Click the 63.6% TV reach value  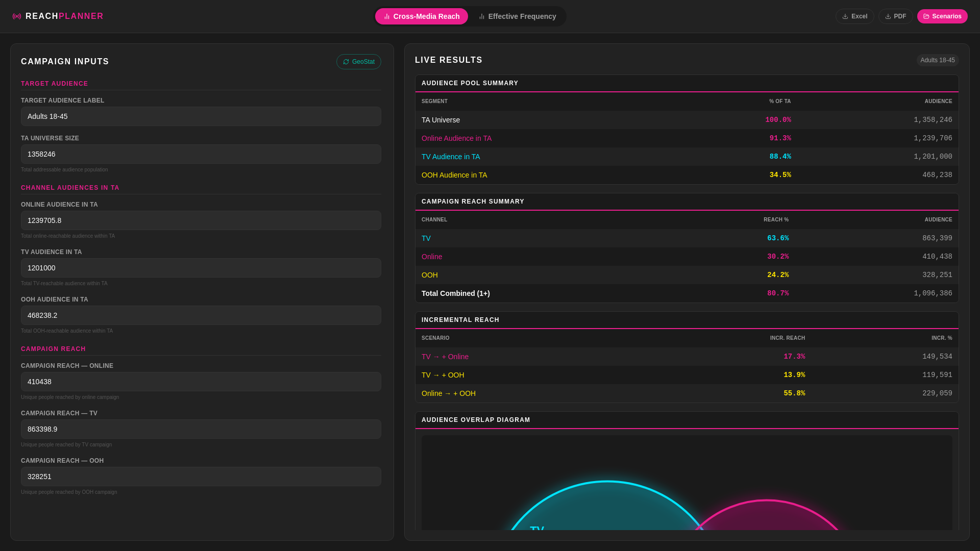point(778,238)
